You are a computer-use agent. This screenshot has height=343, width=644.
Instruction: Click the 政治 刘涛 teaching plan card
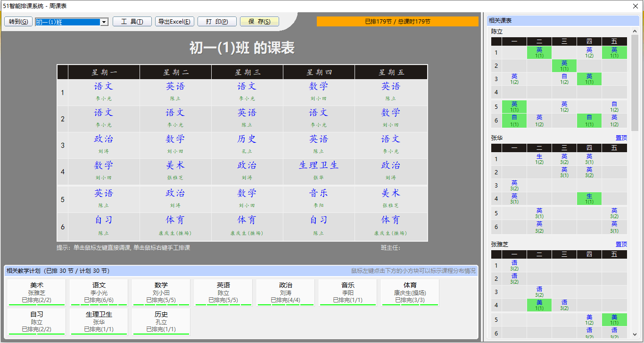(285, 292)
